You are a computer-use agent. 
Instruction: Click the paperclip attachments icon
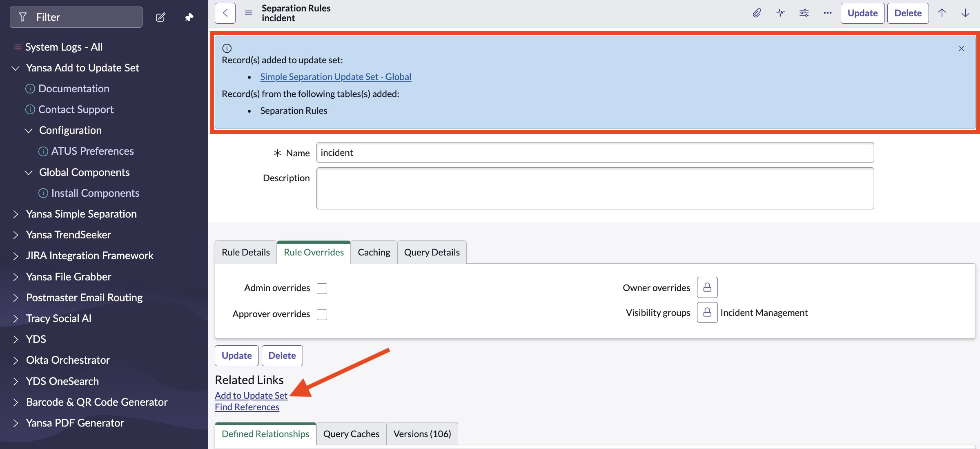pos(757,13)
